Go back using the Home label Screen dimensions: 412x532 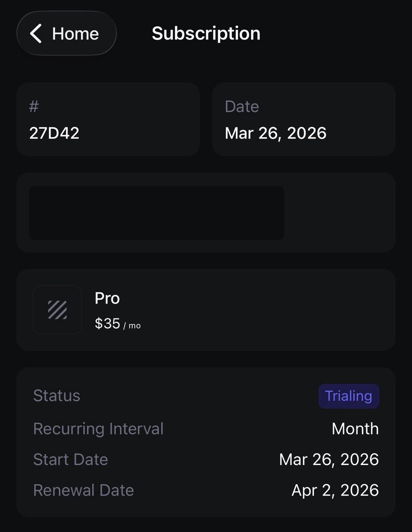75,34
